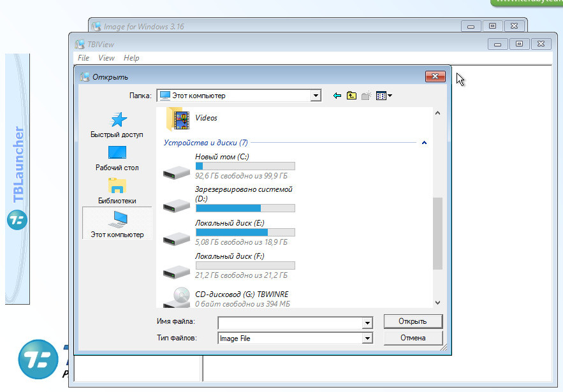The height and width of the screenshot is (392, 563).
Task: Click the TeraByte round logo on TBLauncher bar
Action: point(17,220)
